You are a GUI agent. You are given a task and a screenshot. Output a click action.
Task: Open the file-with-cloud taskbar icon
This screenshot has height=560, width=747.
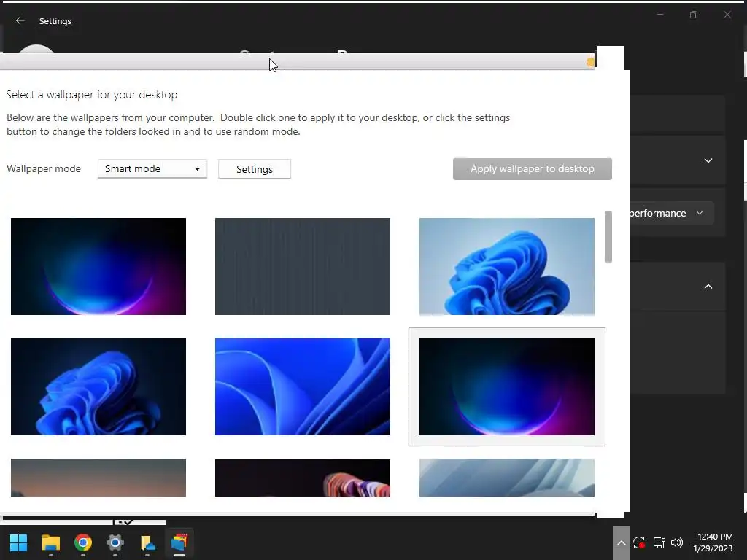pyautogui.click(x=147, y=542)
